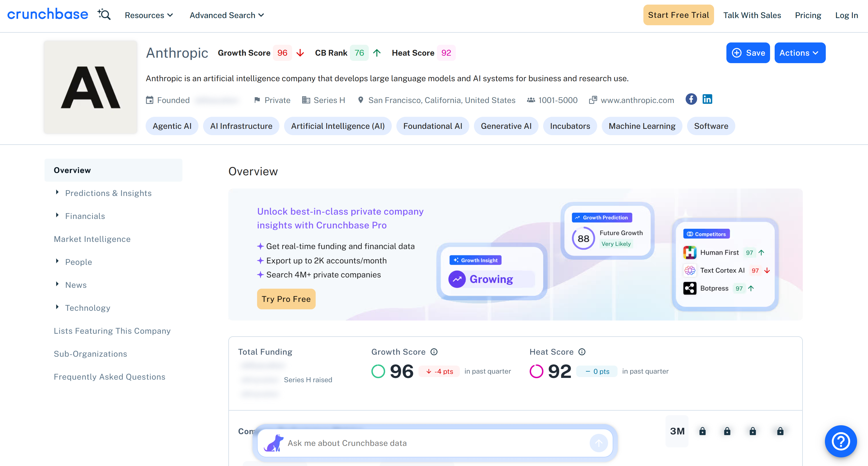This screenshot has height=466, width=868.
Task: Go to Frequently Asked Questions
Action: [x=109, y=377]
